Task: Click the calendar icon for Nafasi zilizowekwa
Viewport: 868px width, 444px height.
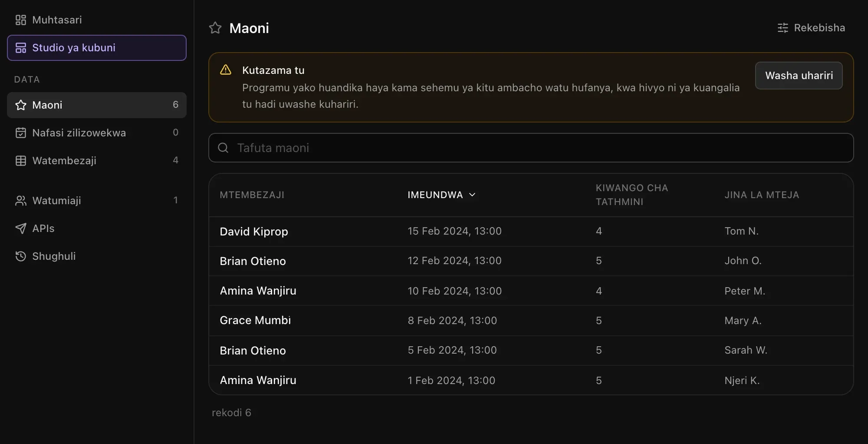Action: pos(20,133)
